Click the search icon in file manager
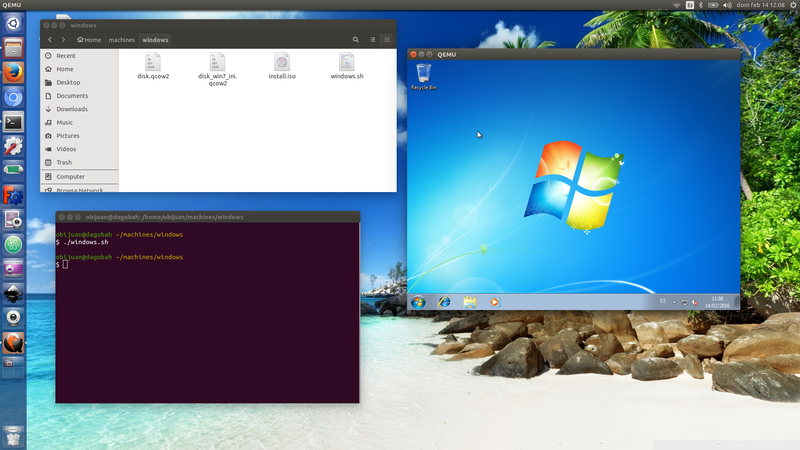 click(355, 40)
